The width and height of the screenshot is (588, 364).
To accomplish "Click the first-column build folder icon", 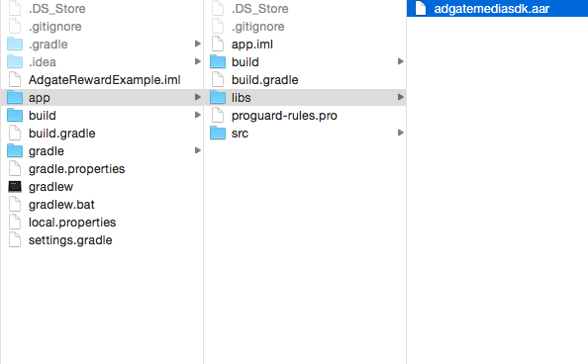I will coord(15,115).
